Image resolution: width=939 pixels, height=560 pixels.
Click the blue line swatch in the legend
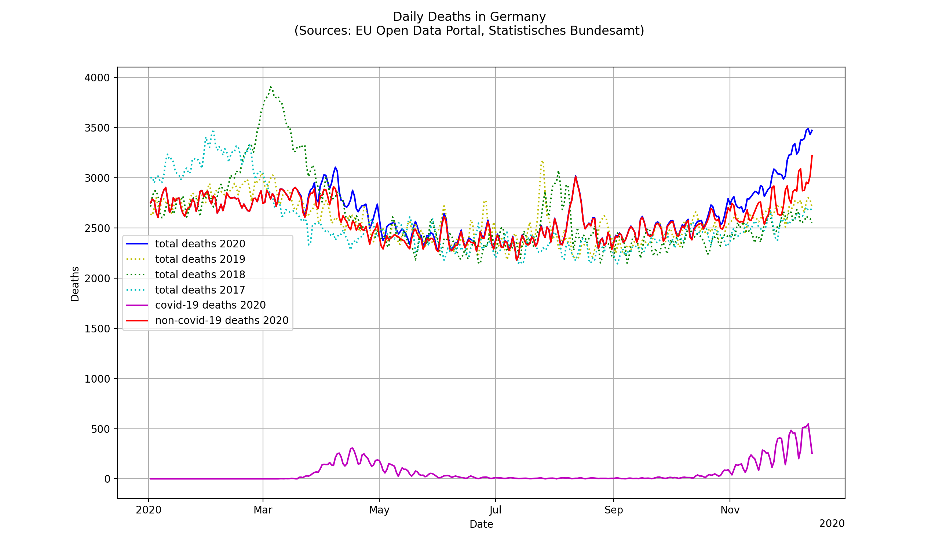[x=137, y=244]
